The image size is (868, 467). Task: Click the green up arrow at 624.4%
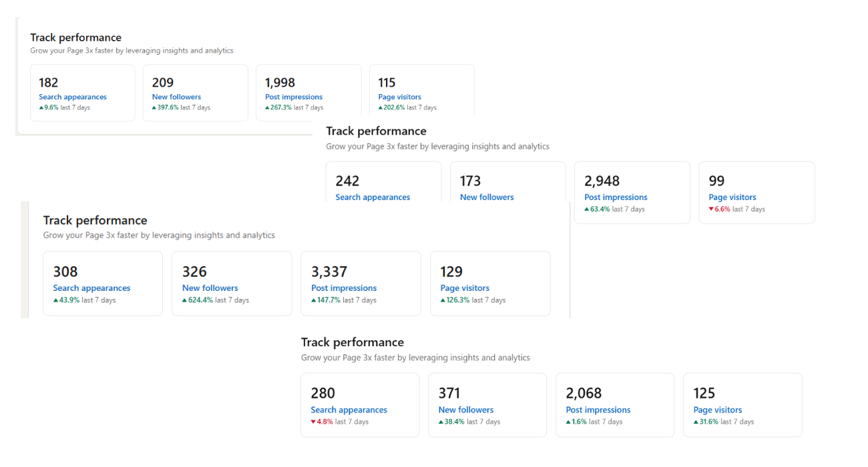[x=185, y=300]
